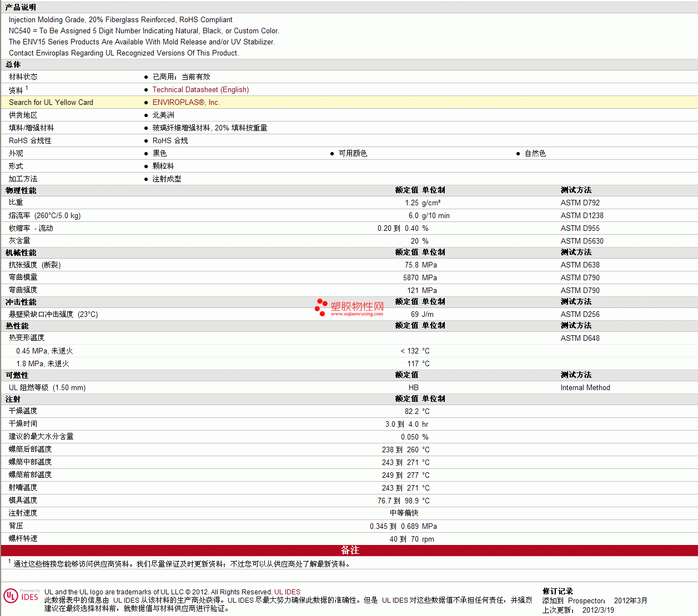Click the 'Search for UL Yellow Card' label
Image resolution: width=698 pixels, height=616 pixels.
point(51,102)
